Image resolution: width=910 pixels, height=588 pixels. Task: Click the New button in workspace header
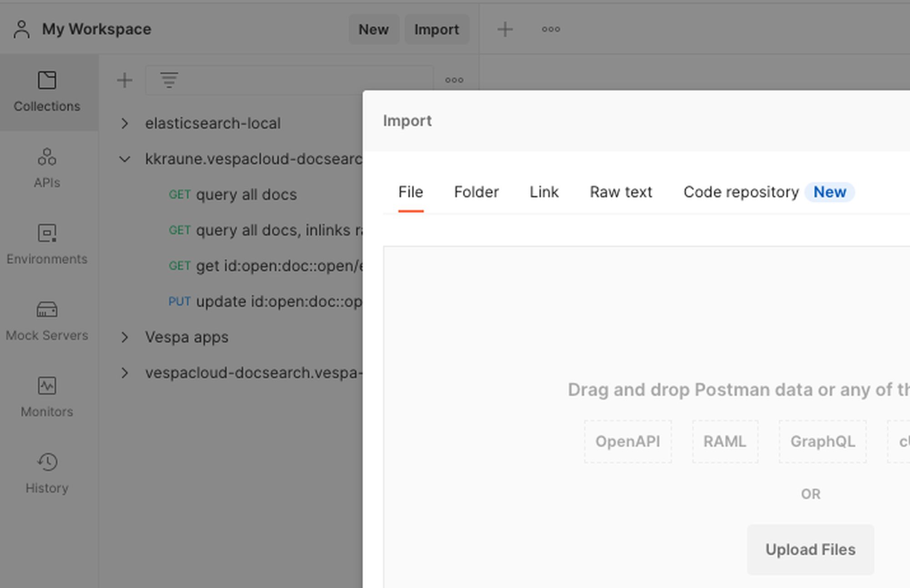(x=374, y=30)
